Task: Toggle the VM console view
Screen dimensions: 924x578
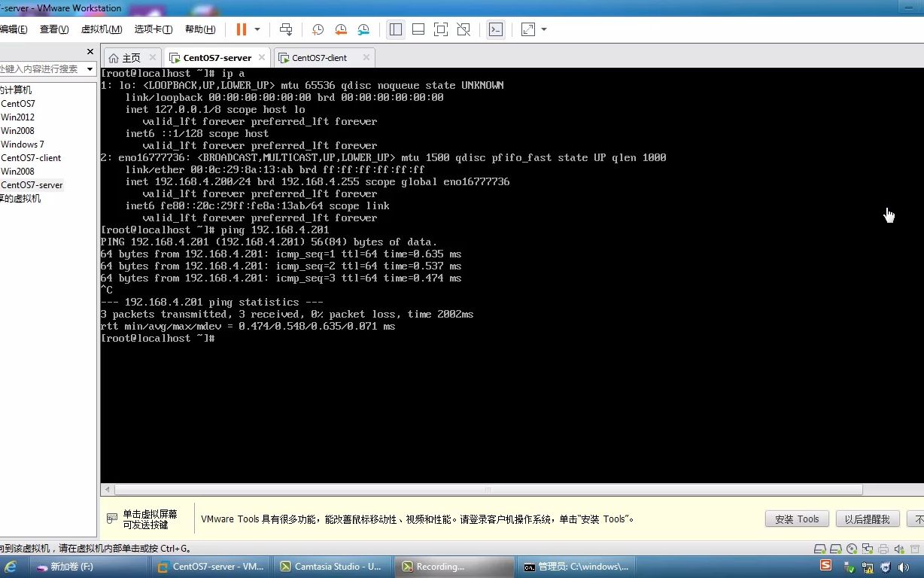Action: [495, 29]
